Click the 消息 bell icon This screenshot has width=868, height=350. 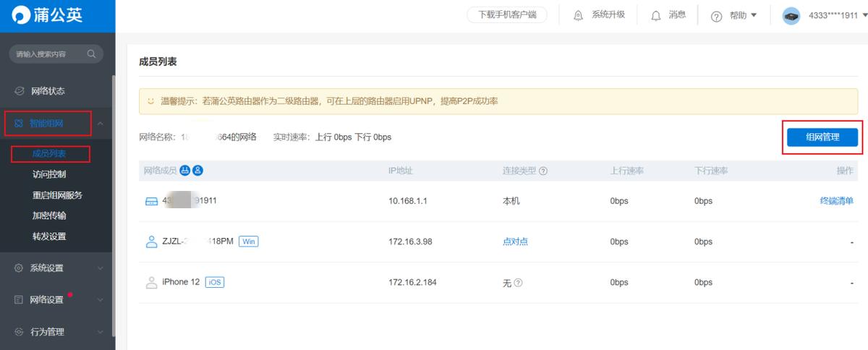656,15
